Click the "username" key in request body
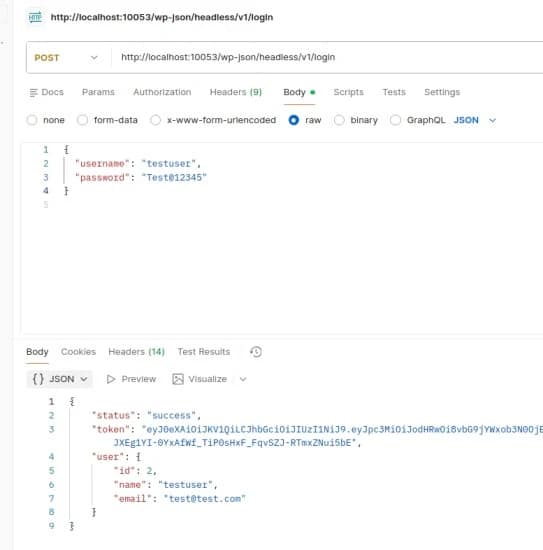This screenshot has width=543, height=550. click(x=102, y=164)
